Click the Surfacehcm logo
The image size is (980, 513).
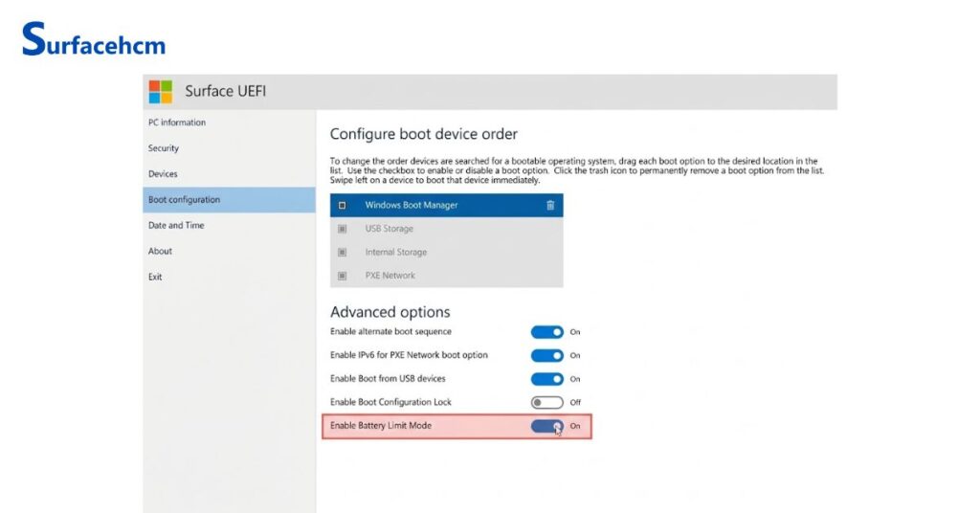pos(94,38)
